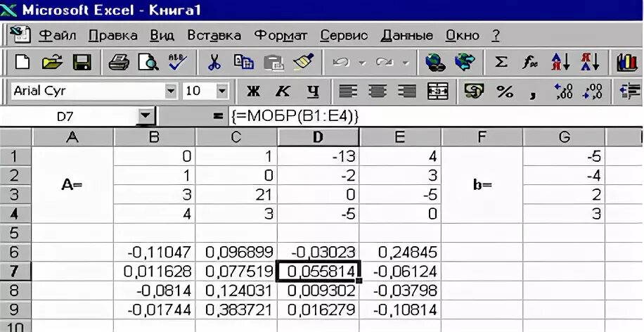This screenshot has height=332, width=644.
Task: Open the font size 10 dropdown
Action: (x=221, y=91)
